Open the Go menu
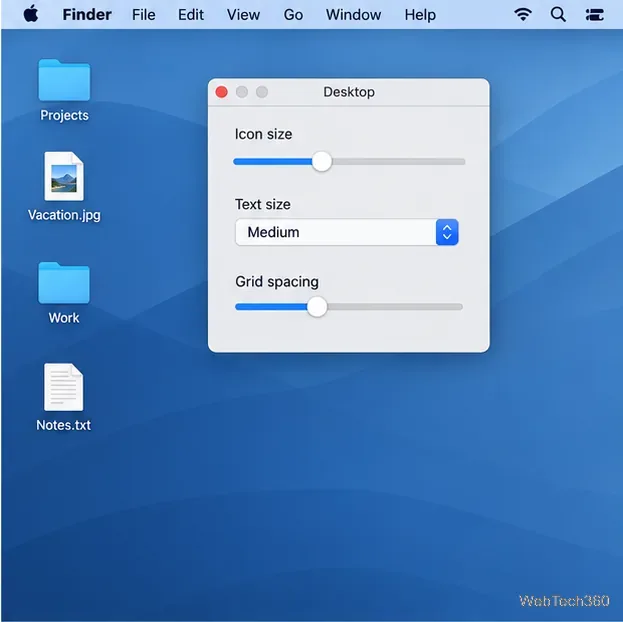 293,15
